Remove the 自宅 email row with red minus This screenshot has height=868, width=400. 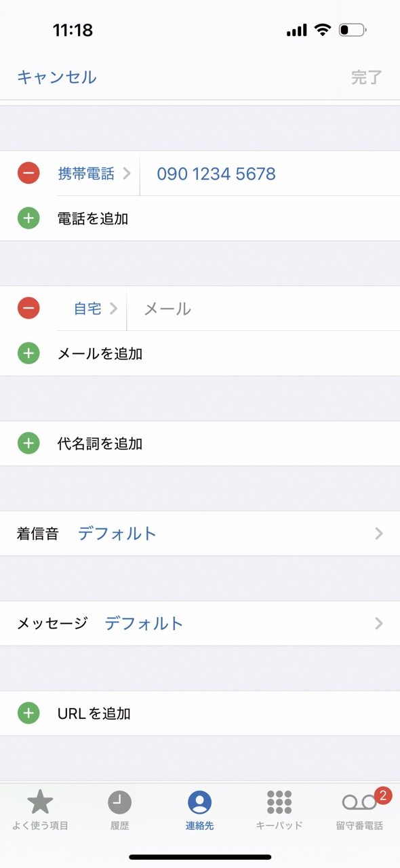pos(28,309)
